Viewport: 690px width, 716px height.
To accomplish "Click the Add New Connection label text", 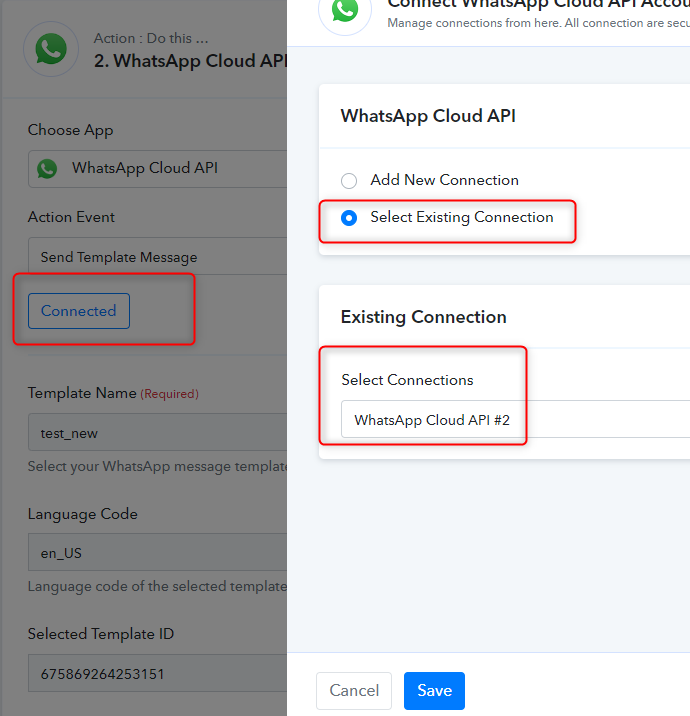I will coord(444,180).
